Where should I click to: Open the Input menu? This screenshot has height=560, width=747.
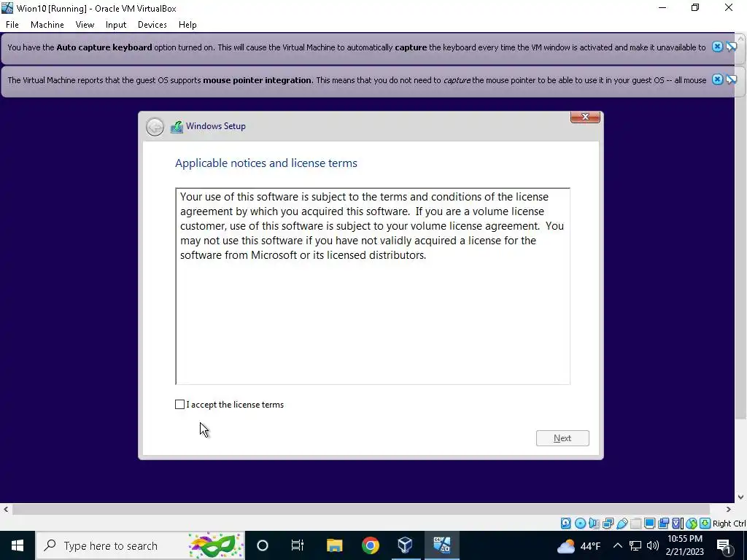116,25
